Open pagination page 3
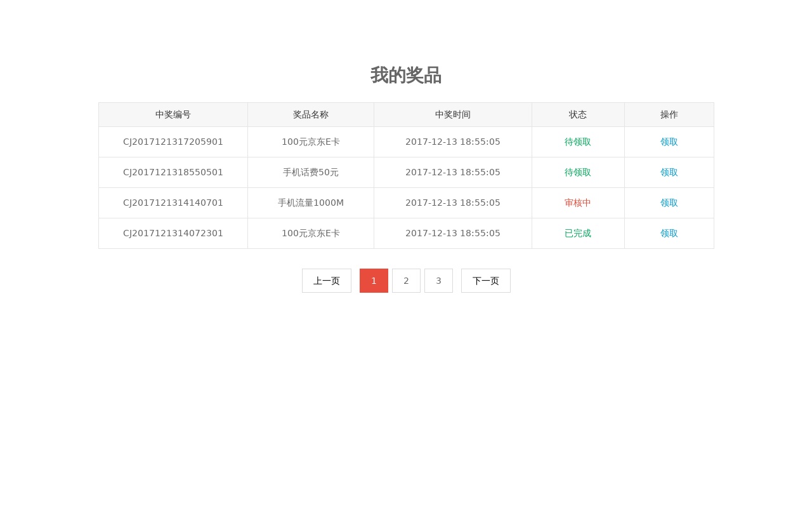Screen dimensions: 812x508 [438, 281]
